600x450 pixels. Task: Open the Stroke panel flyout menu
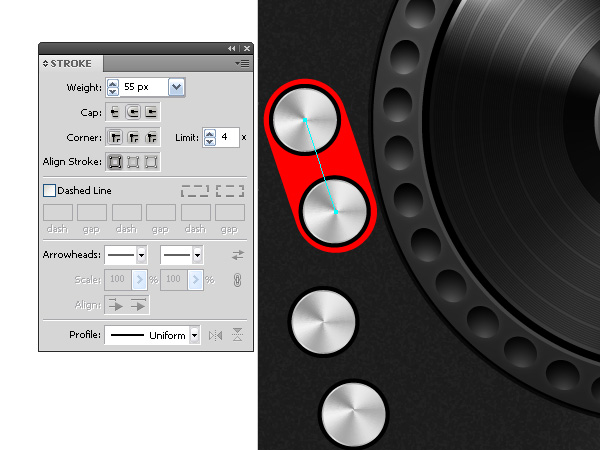pyautogui.click(x=242, y=64)
